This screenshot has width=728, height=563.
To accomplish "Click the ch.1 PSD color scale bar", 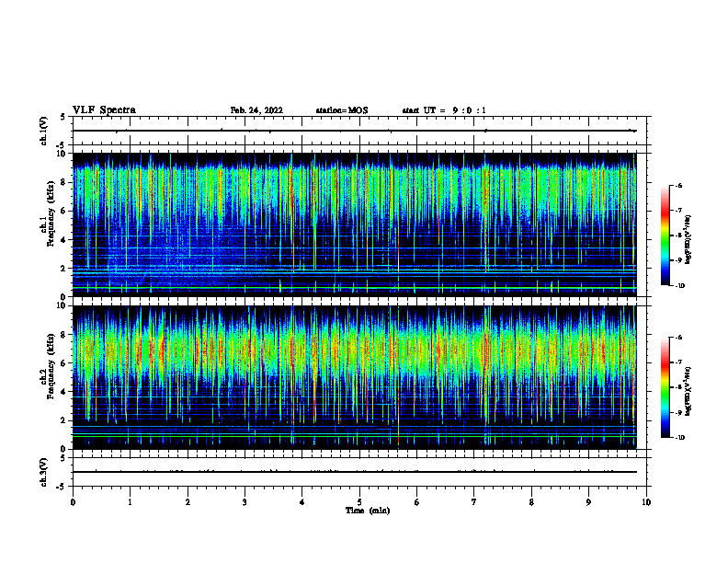I will (665, 236).
